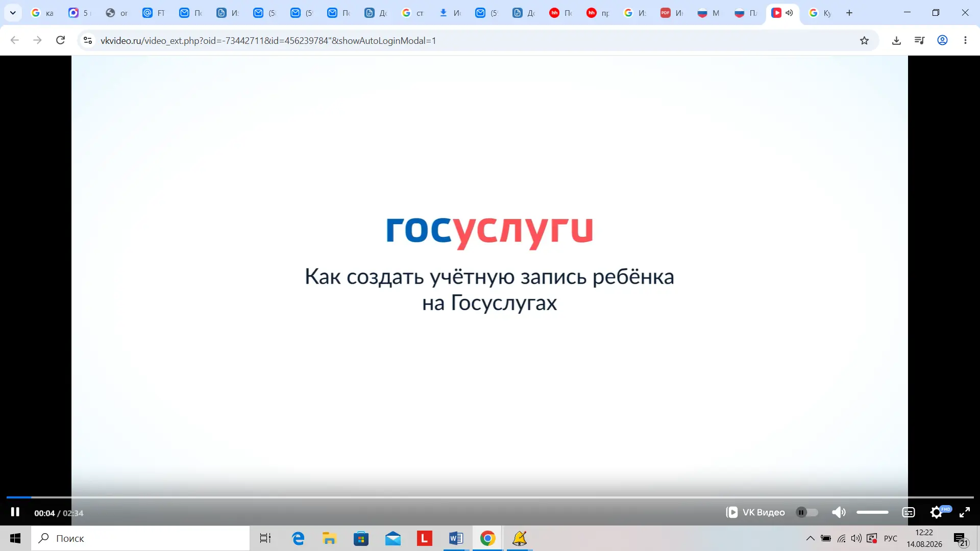Open Chrome three-dot menu

(x=965, y=40)
